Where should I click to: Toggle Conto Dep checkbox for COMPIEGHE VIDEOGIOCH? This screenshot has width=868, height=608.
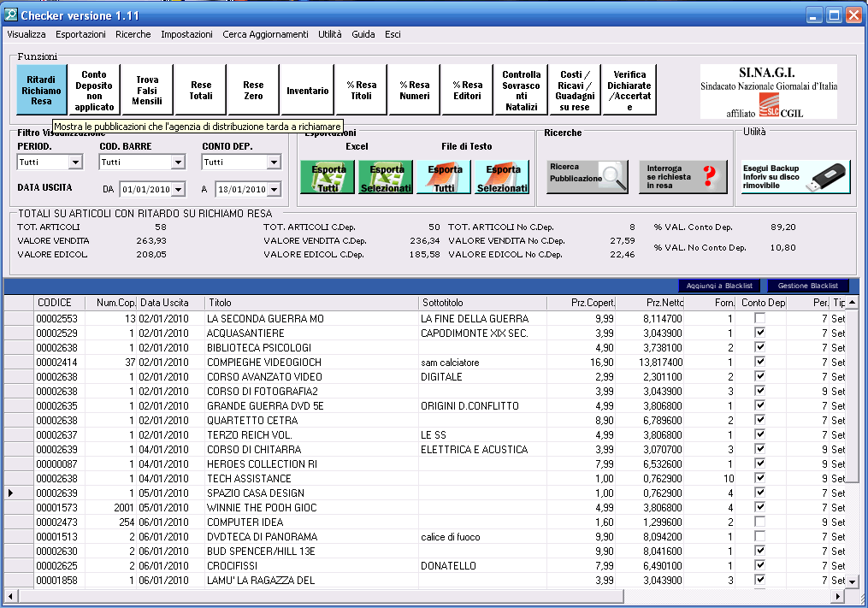[760, 362]
